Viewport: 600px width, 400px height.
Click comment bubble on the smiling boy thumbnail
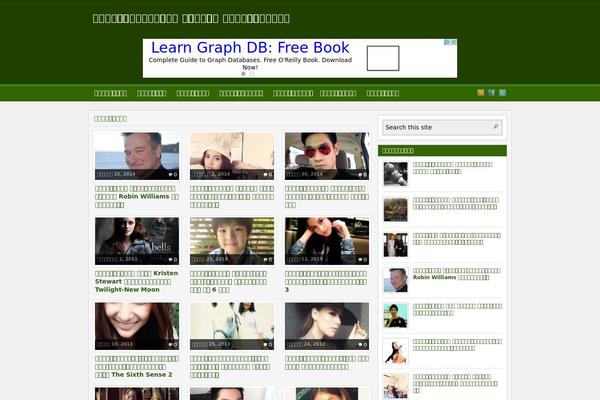pos(268,260)
